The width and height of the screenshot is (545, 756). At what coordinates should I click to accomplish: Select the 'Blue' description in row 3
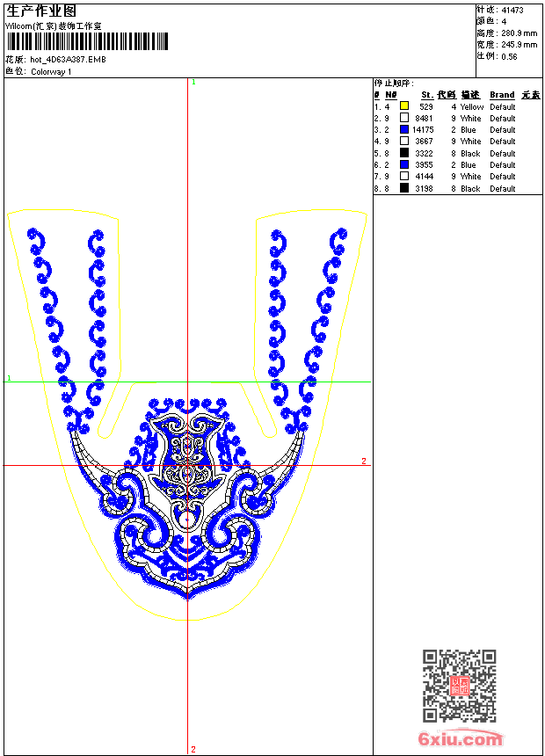tap(468, 130)
